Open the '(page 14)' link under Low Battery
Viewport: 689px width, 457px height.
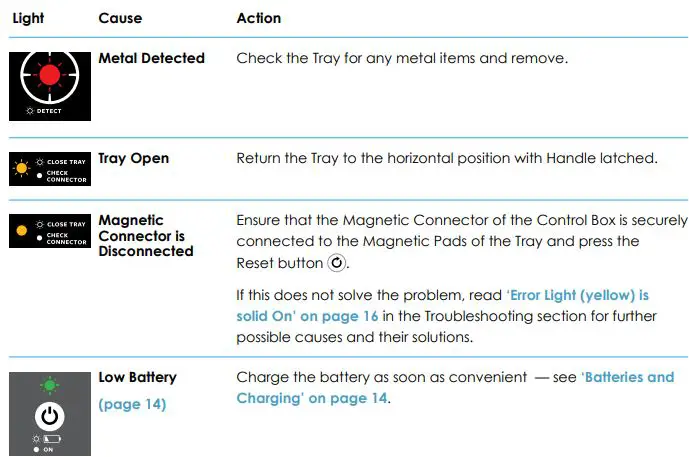132,405
